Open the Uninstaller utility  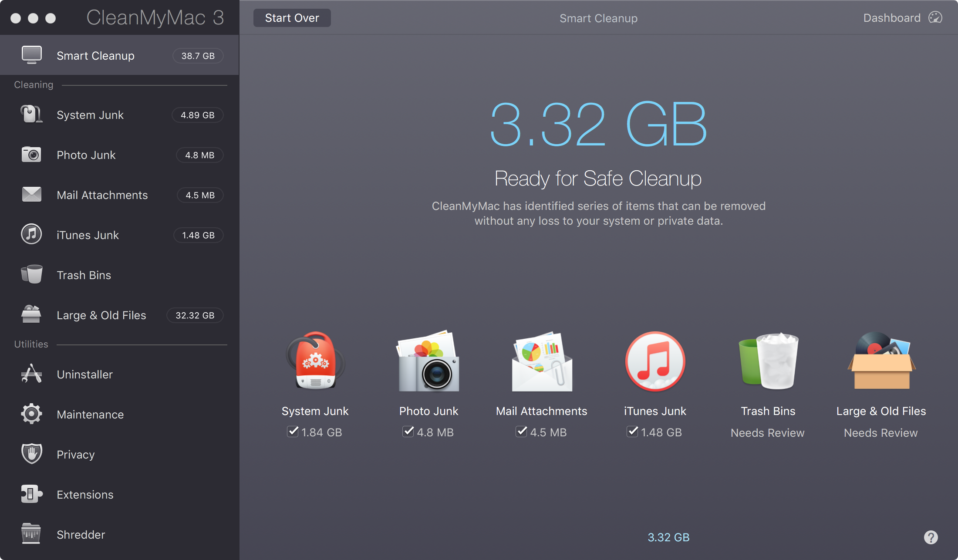tap(84, 374)
